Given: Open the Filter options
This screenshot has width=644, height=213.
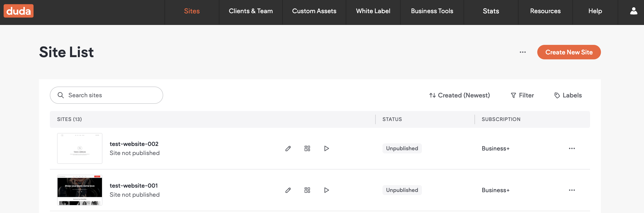Looking at the screenshot, I should pos(522,95).
